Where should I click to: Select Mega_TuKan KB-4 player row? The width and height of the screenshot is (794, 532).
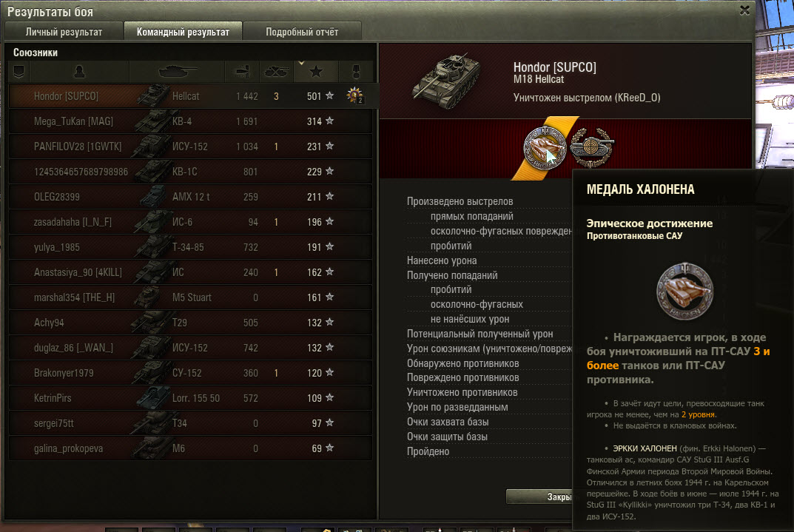pyautogui.click(x=190, y=121)
